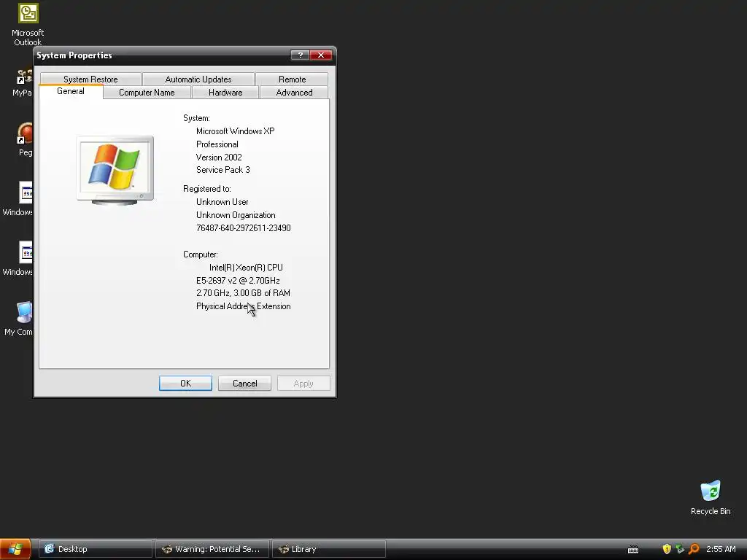Click the red Peg desktop shortcut icon
The height and width of the screenshot is (560, 747).
[x=25, y=139]
